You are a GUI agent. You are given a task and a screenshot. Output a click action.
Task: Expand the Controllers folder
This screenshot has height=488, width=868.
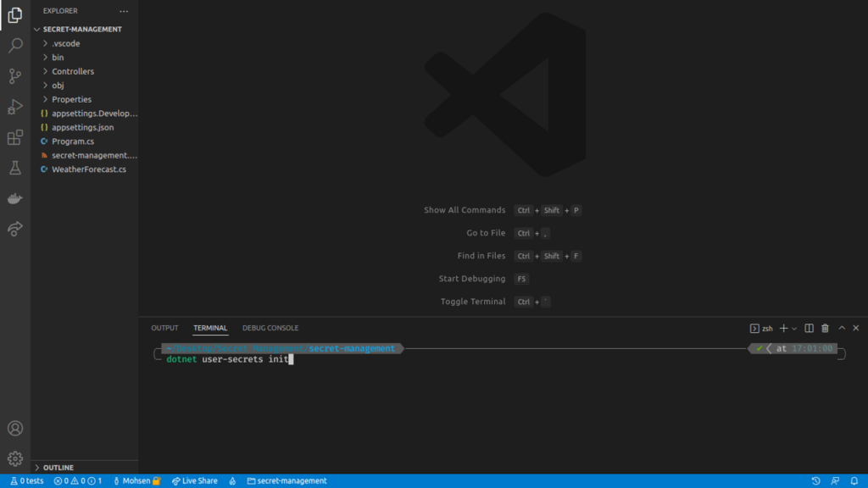point(72,71)
